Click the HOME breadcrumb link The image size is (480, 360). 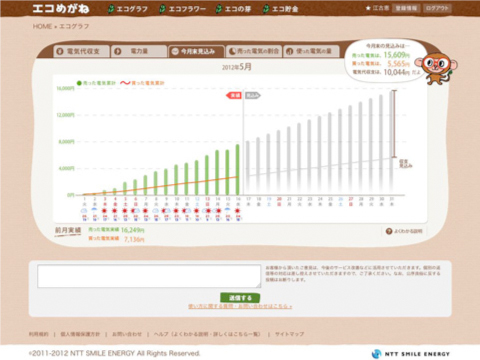coord(42,26)
